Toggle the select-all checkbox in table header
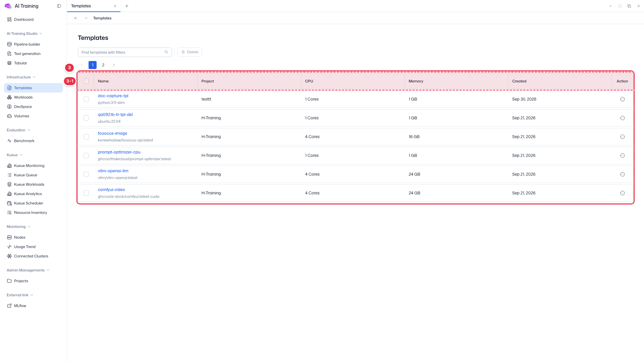Image resolution: width=644 pixels, height=362 pixels. (x=86, y=81)
